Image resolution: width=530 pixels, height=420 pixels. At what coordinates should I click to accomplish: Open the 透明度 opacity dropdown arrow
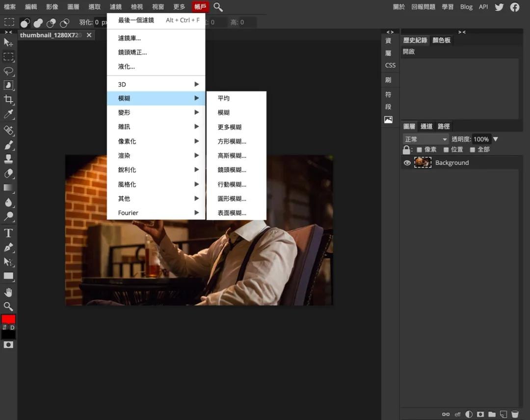(x=496, y=139)
